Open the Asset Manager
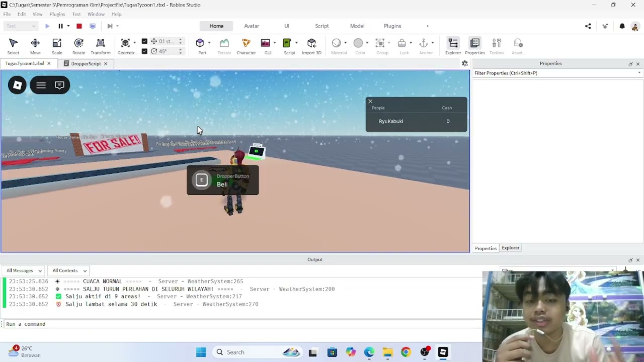Viewport: 644px width, 362px height. pos(518,46)
